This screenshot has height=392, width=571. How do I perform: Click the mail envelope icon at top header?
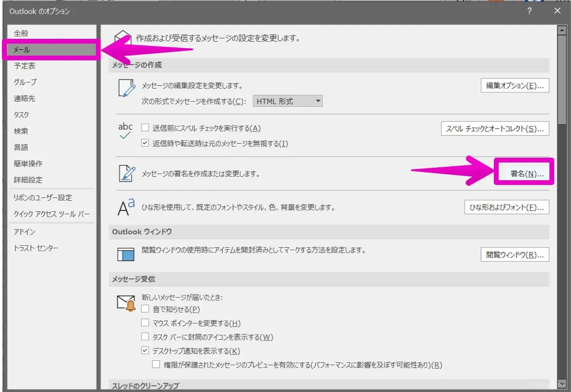(x=123, y=37)
